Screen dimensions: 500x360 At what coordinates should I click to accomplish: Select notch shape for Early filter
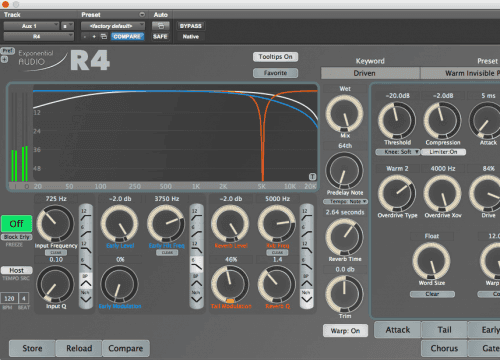196,297
